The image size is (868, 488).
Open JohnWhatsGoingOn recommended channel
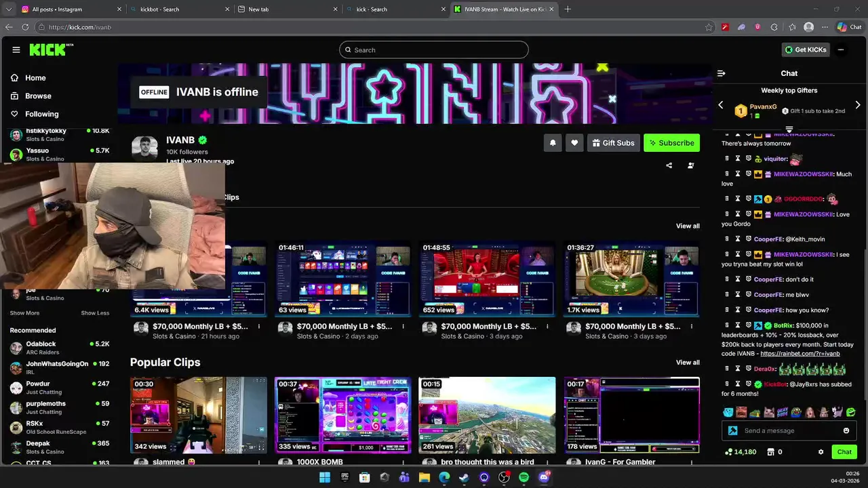click(x=60, y=368)
